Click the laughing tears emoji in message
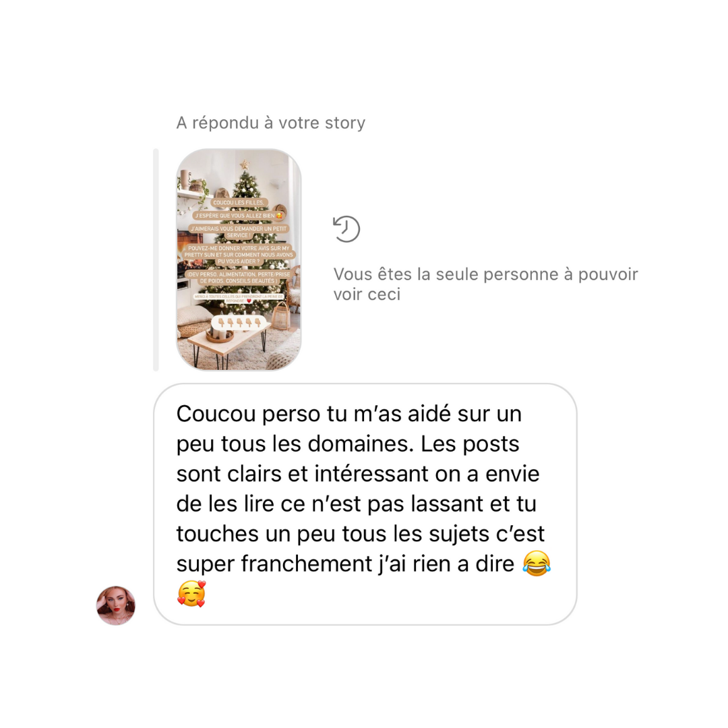This screenshot has width=728, height=728. pyautogui.click(x=537, y=564)
